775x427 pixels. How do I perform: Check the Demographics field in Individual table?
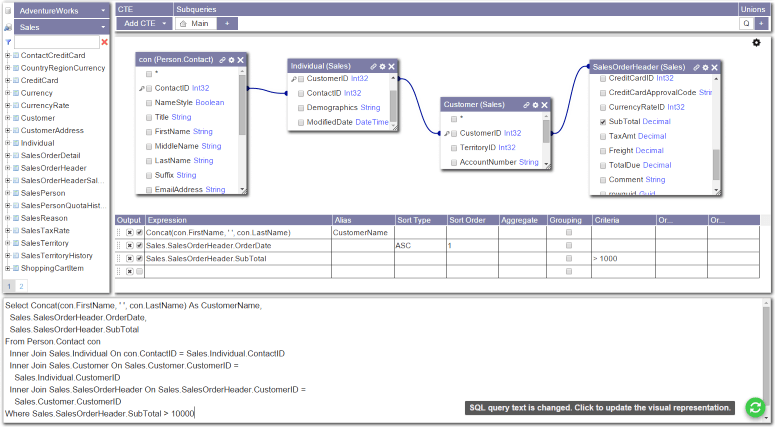pyautogui.click(x=301, y=108)
